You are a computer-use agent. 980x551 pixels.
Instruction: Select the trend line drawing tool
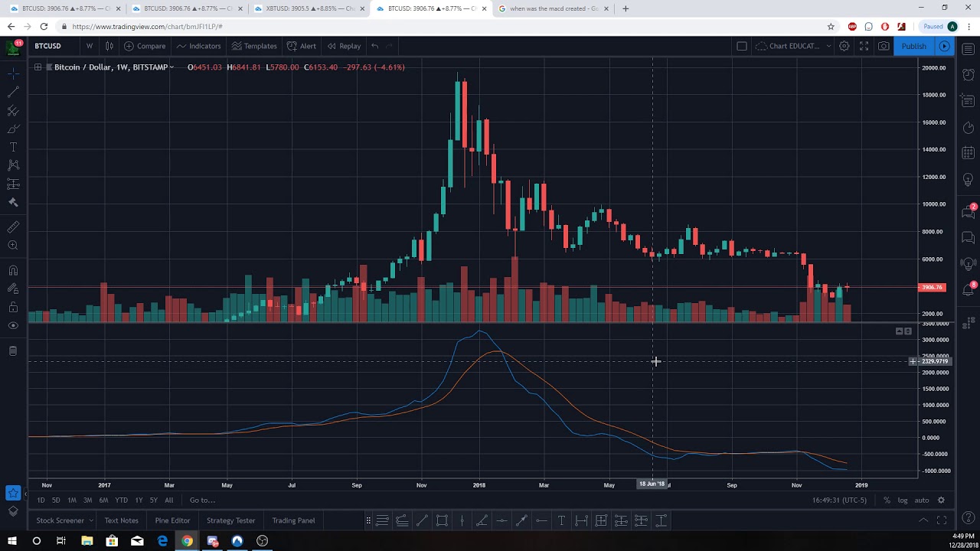tap(13, 92)
